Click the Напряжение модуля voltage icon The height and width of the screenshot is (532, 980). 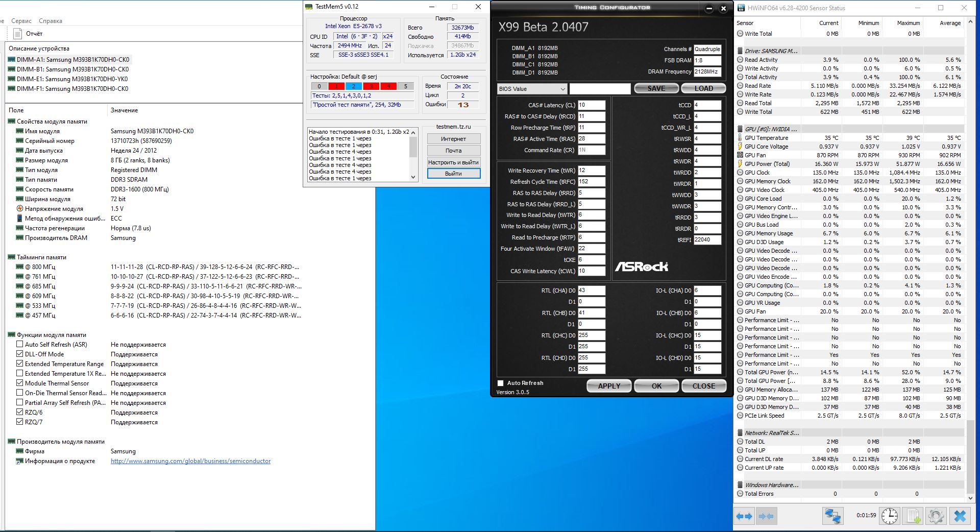click(20, 209)
